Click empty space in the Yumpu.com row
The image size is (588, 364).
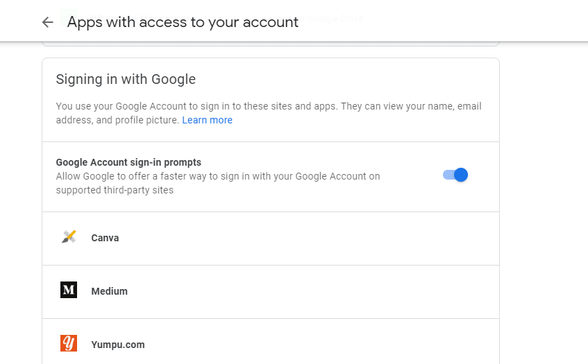[300, 342]
